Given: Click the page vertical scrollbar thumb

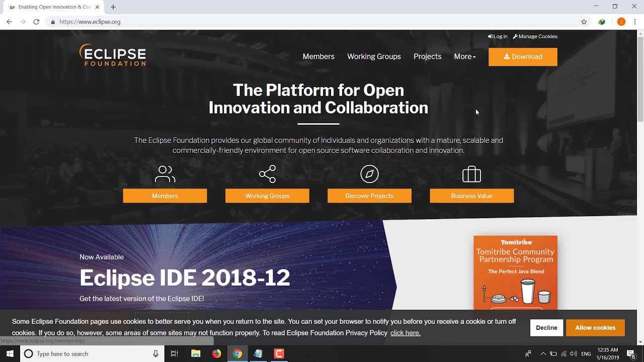Looking at the screenshot, I should 640,79.
